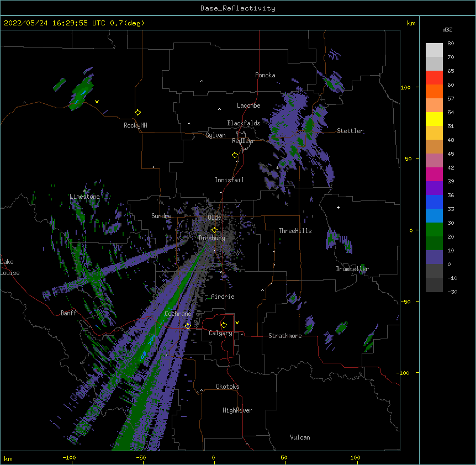Click the HighRiver label
This screenshot has width=476, height=465.
[237, 410]
